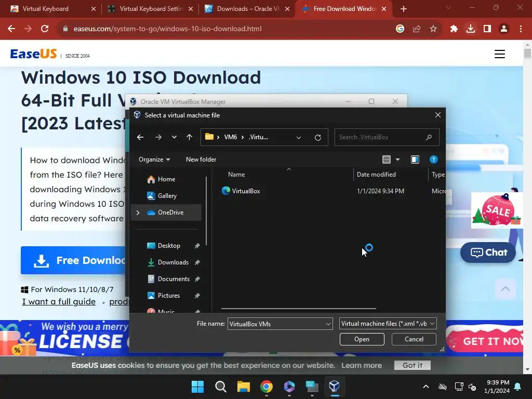Open the Virtual machine files type filter

[x=388, y=324]
